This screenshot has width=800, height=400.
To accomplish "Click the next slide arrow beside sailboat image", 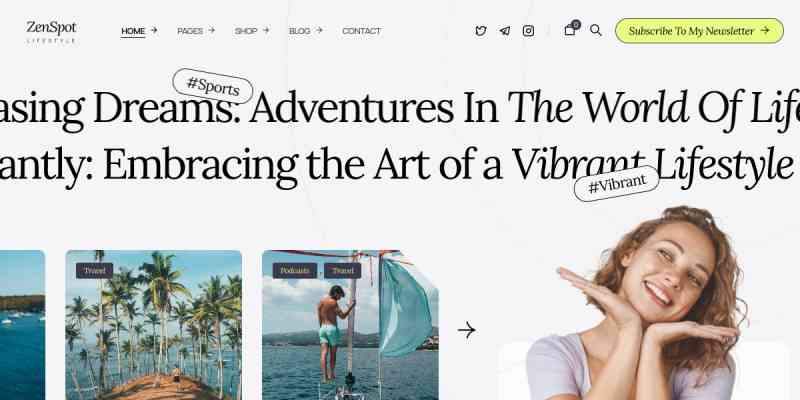I will pos(466,330).
